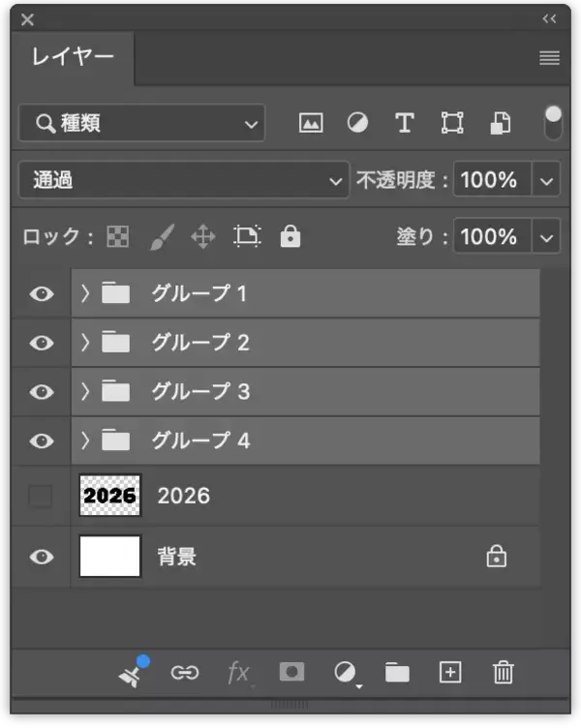The width and height of the screenshot is (581, 728).
Task: Hide グループ 1 with its eye icon
Action: (x=42, y=293)
